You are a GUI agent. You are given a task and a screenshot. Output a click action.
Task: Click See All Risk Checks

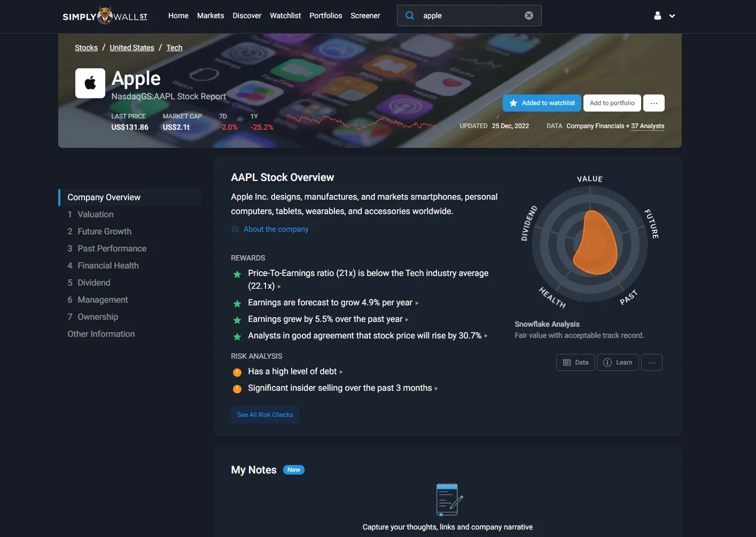point(265,415)
